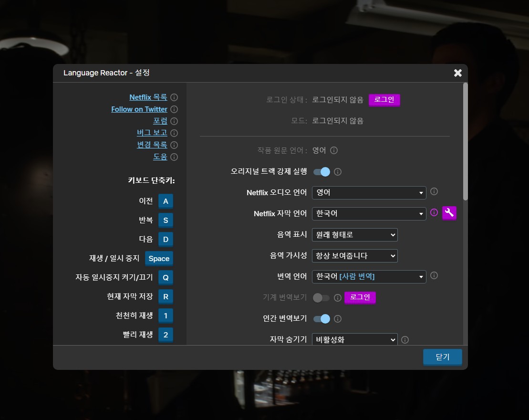Click 로그인되지 않음 text beside 로그인 상태
529x420 pixels.
click(337, 100)
